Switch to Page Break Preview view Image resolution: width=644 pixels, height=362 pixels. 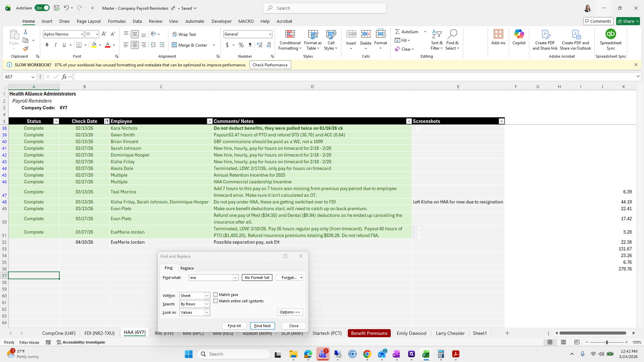[577, 342]
